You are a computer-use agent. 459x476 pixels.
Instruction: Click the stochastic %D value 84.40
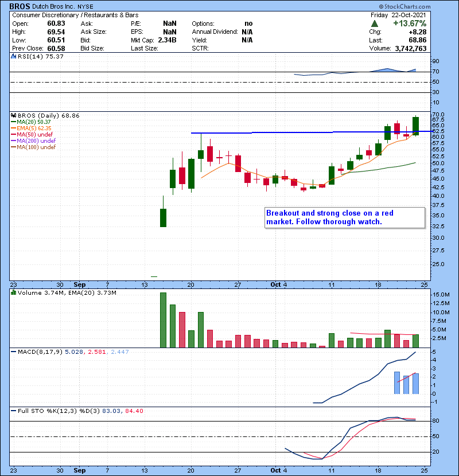pyautogui.click(x=134, y=411)
